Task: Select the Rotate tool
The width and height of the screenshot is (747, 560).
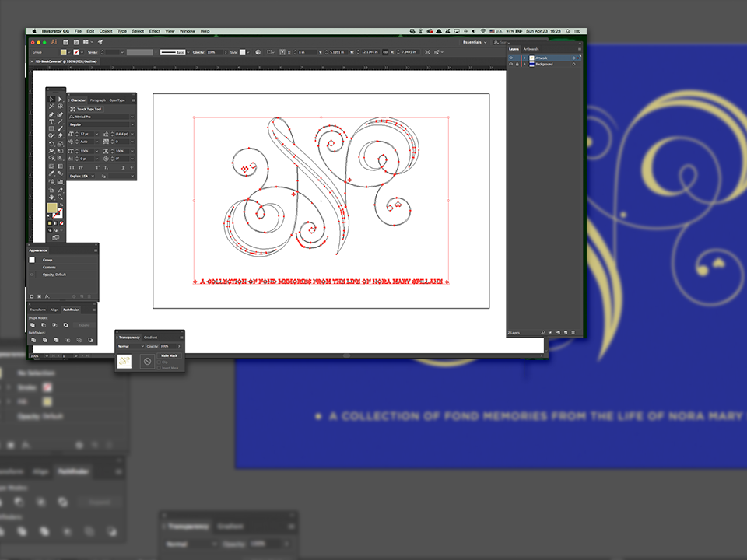Action: pyautogui.click(x=51, y=143)
